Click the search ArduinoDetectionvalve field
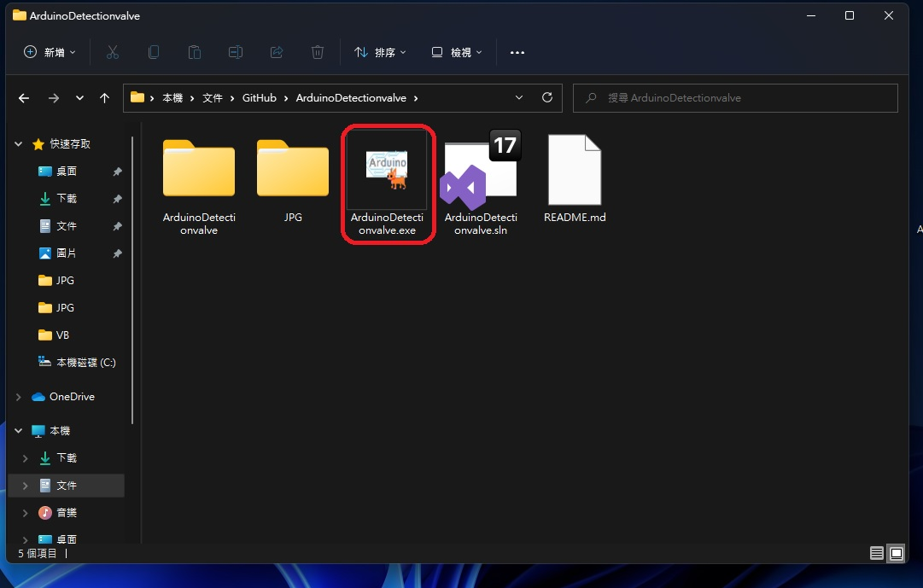923x588 pixels. click(735, 98)
